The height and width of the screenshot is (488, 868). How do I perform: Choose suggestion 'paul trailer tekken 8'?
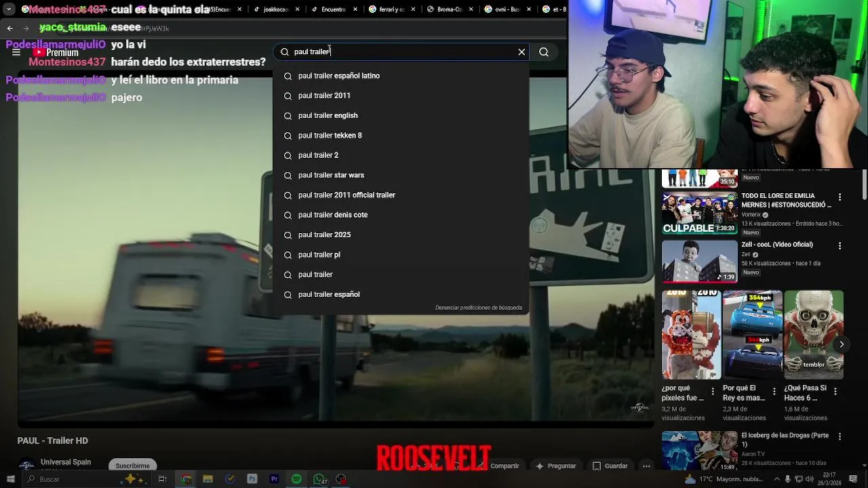click(401, 136)
